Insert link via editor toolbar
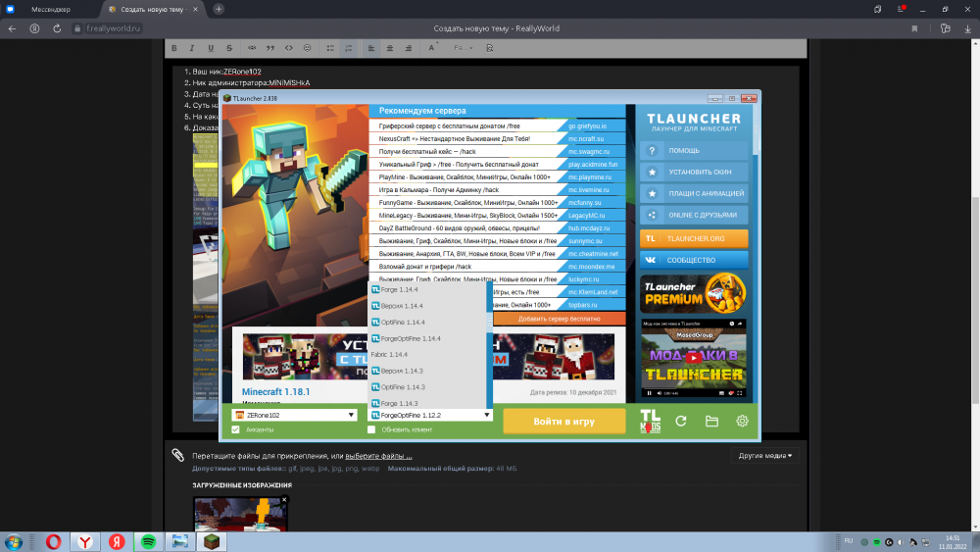980x552 pixels. click(252, 48)
